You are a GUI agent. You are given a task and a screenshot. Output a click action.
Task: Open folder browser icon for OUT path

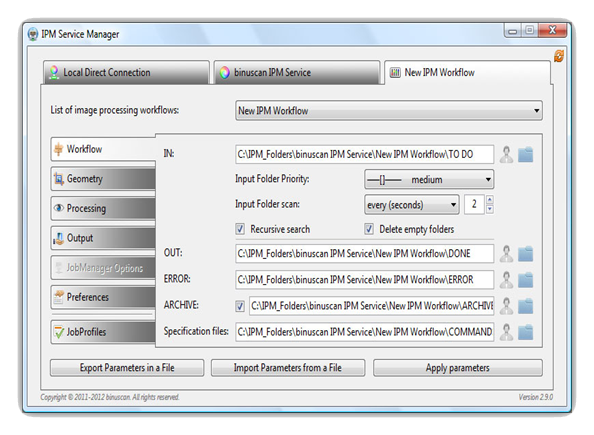pyautogui.click(x=525, y=254)
